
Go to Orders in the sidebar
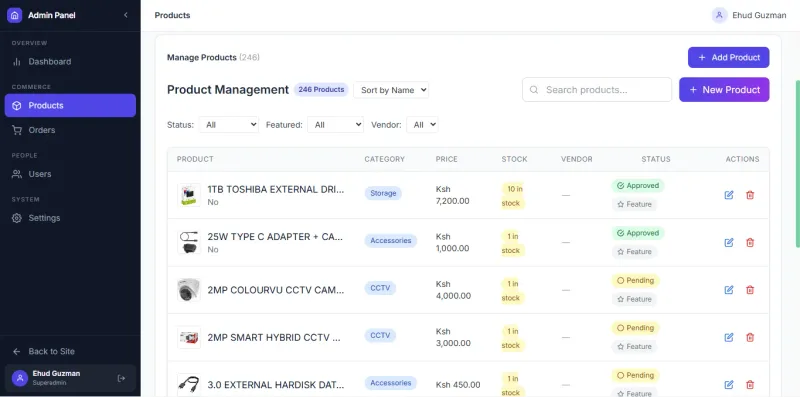tap(70, 130)
